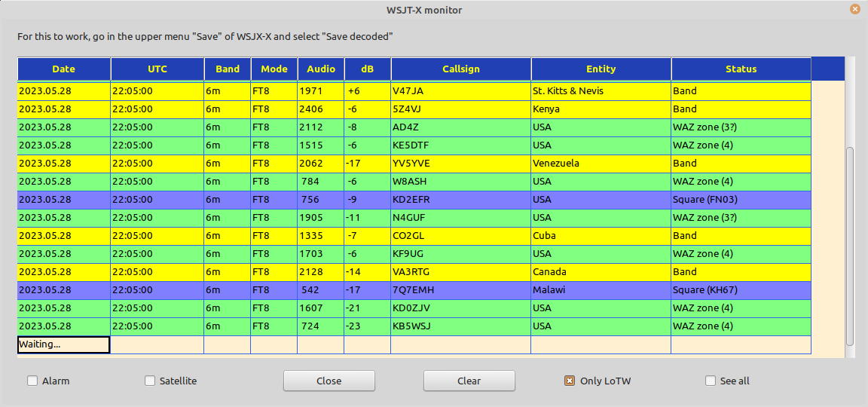Select callsign VA3RTG

461,272
